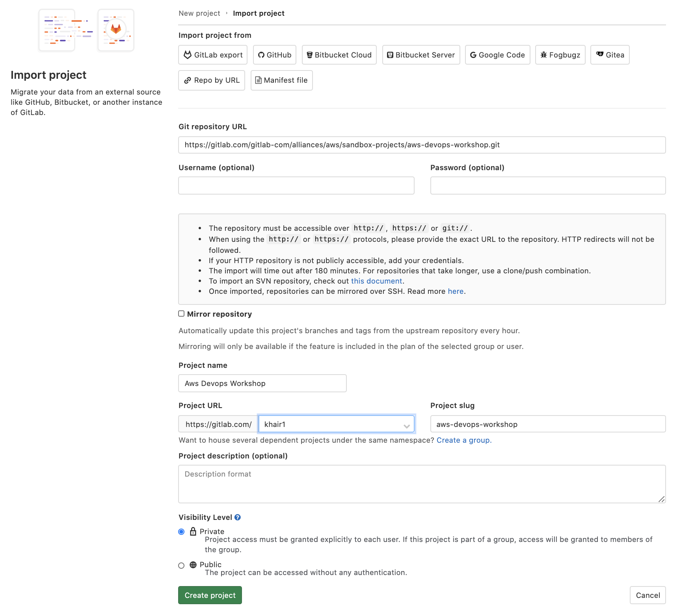
Task: Select Fogbugz import option
Action: [560, 55]
